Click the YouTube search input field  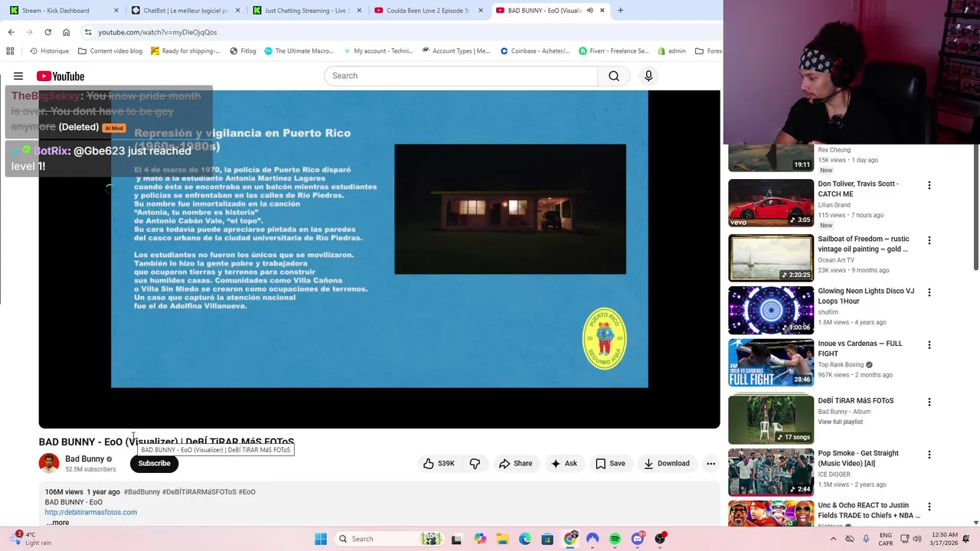(x=461, y=76)
